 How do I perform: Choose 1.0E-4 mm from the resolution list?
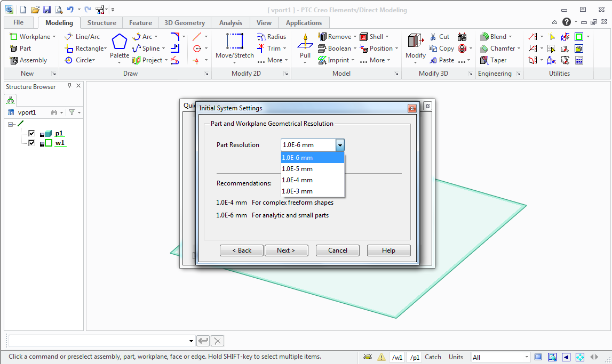(313, 180)
